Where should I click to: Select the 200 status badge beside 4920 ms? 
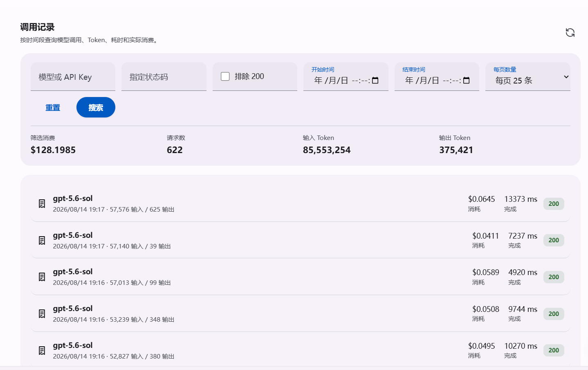coord(554,277)
